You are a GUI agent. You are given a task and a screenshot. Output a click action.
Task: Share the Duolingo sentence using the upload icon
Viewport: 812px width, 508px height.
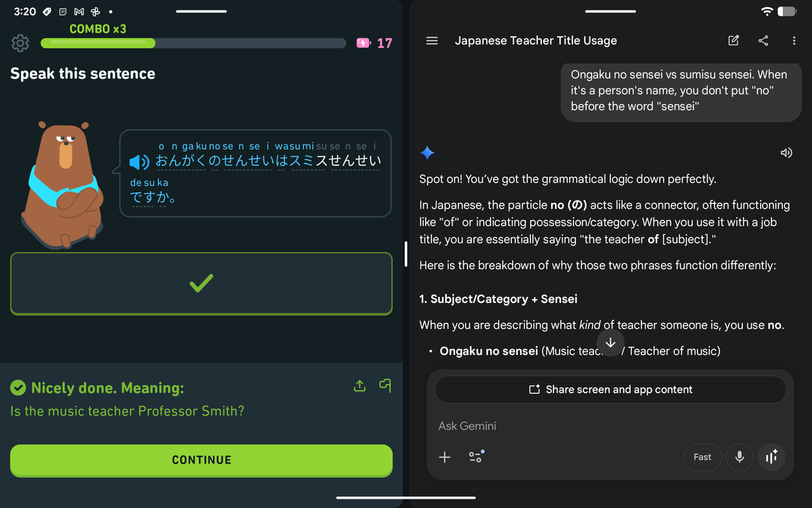pos(360,385)
